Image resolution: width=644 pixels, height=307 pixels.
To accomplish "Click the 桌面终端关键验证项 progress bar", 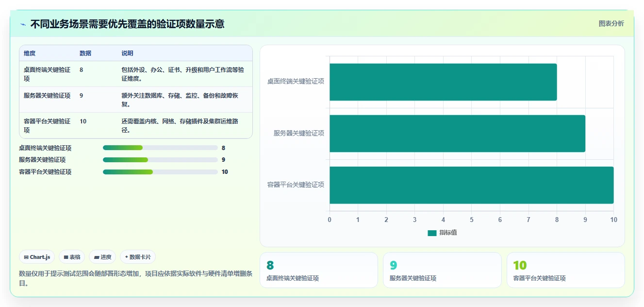I will point(160,148).
